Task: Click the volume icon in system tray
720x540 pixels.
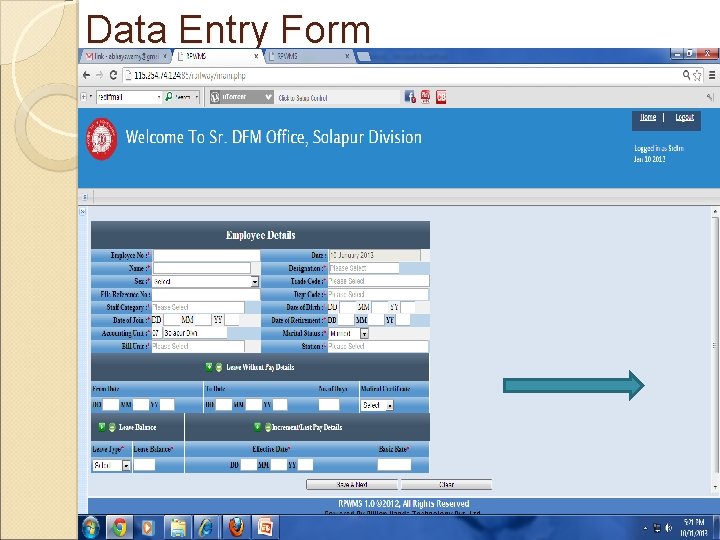Action: [x=669, y=528]
